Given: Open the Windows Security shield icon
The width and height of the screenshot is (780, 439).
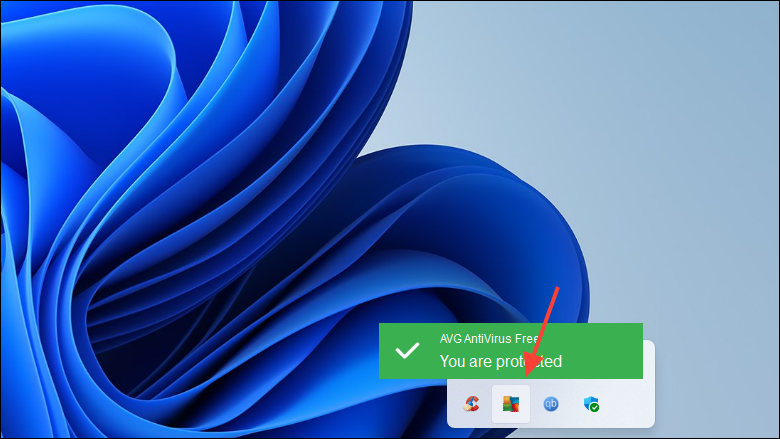Looking at the screenshot, I should 591,404.
